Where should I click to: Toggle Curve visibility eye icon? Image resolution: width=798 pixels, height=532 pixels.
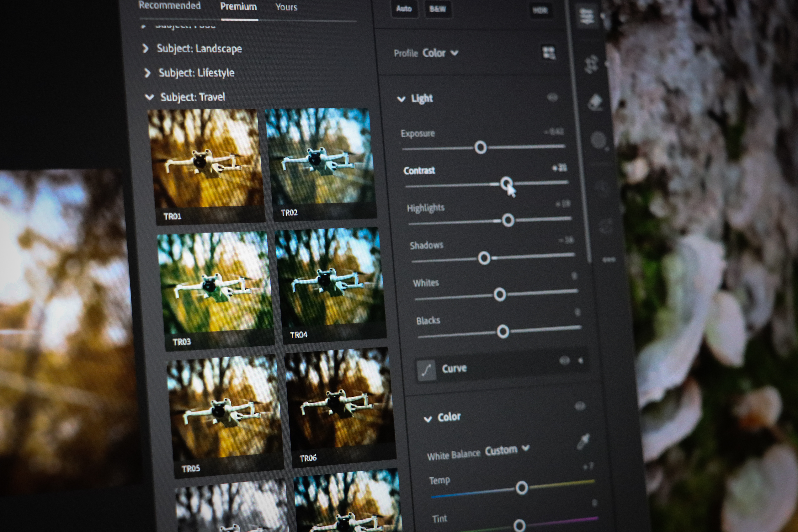[x=564, y=361]
